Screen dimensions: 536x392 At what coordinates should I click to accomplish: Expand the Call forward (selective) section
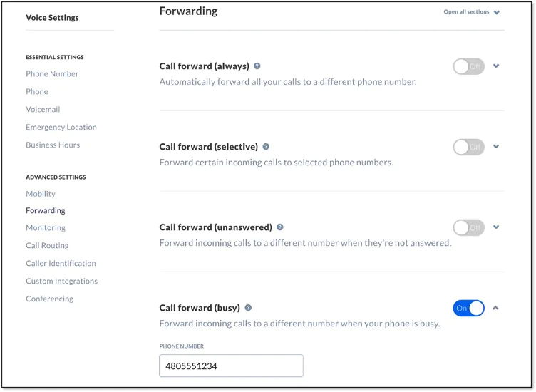[496, 147]
